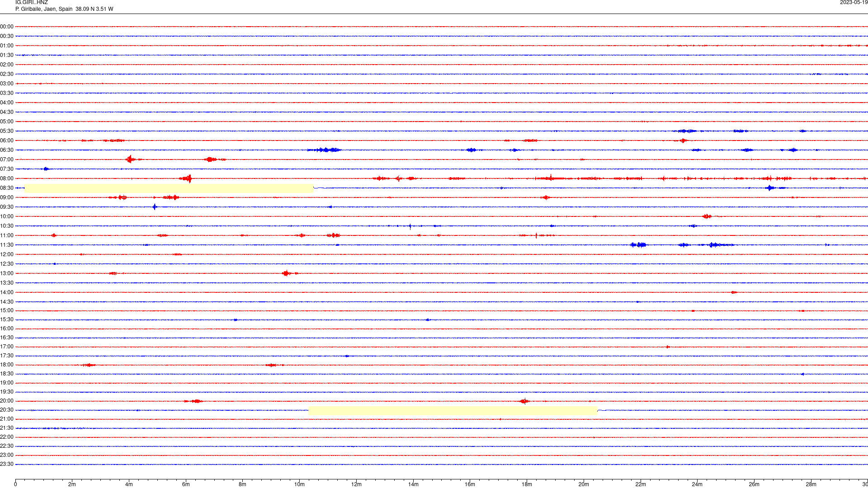This screenshot has height=488, width=868.
Task: Select the 05:30 time row label
Action: tap(7, 131)
